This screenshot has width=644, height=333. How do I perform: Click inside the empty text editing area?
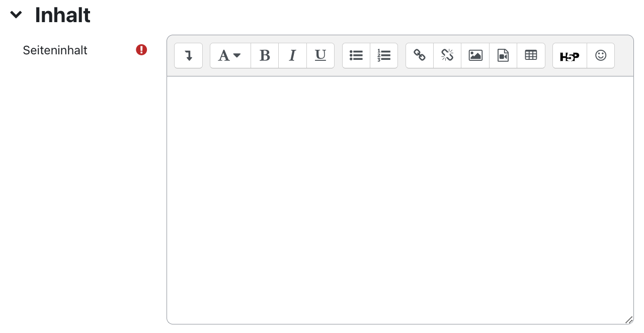pyautogui.click(x=400, y=196)
